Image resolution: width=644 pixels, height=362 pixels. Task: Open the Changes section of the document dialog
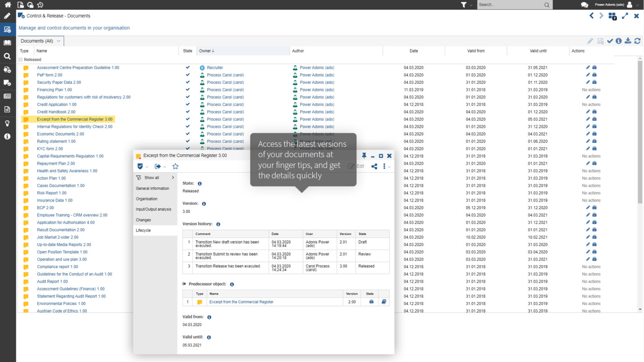143,220
